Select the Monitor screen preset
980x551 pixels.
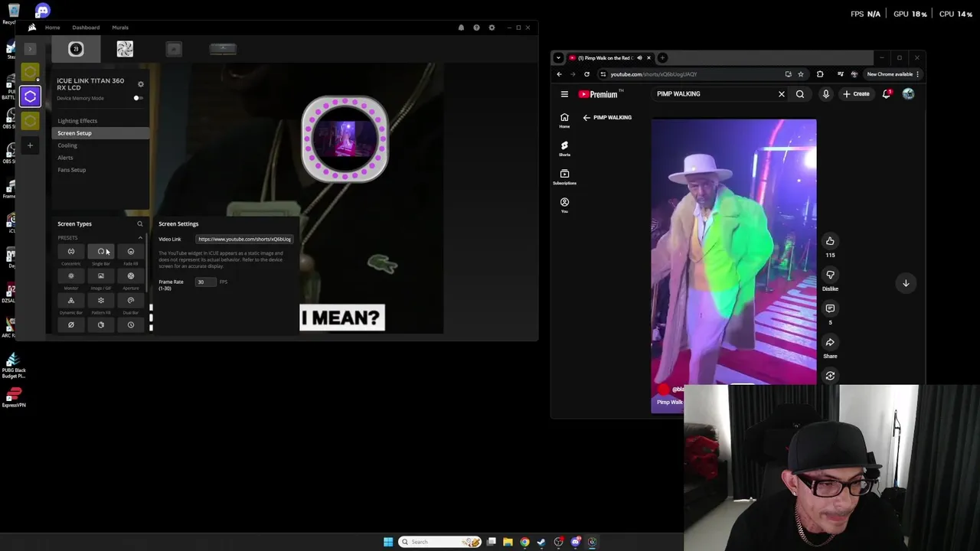pyautogui.click(x=70, y=276)
